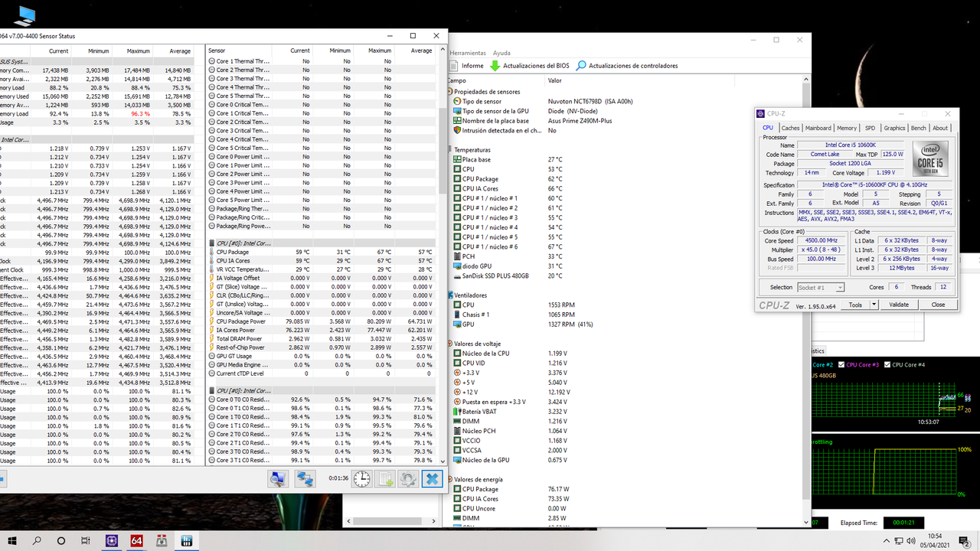Screen dimensions: 980x551
Task: Switch to CPU-Z taskbar icon
Action: [113, 540]
